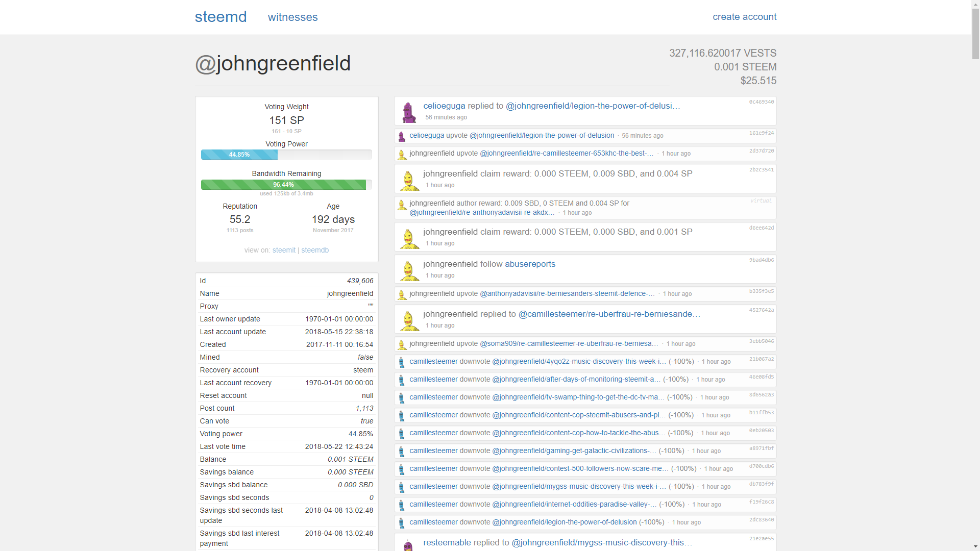Click the Recovery account steem value
Image resolution: width=980 pixels, height=551 pixels.
[363, 370]
